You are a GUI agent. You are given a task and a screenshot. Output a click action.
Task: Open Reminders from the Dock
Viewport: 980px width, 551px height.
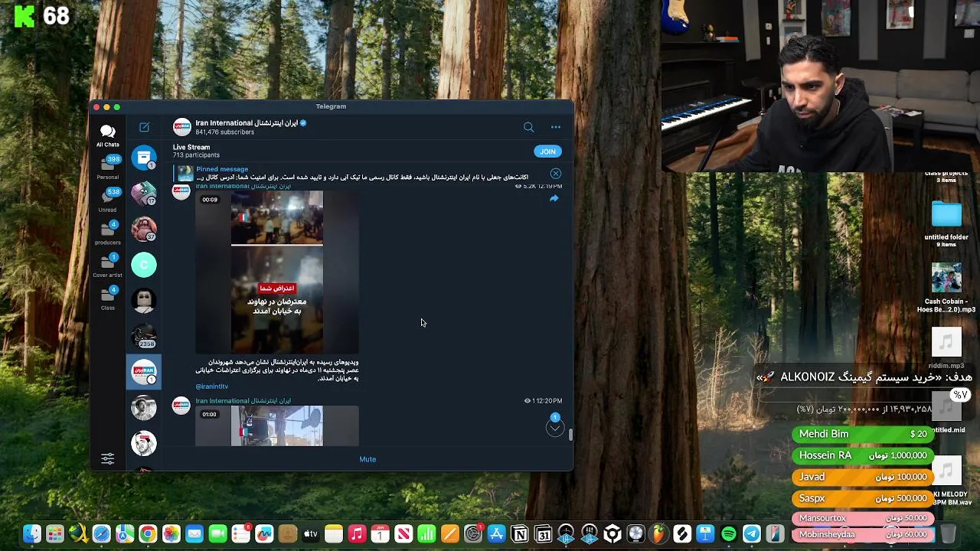pyautogui.click(x=241, y=534)
